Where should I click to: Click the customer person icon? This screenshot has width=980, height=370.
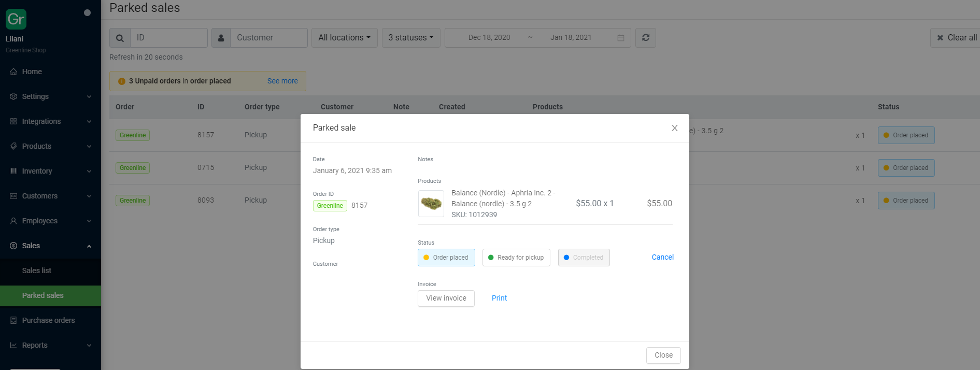[x=221, y=38]
